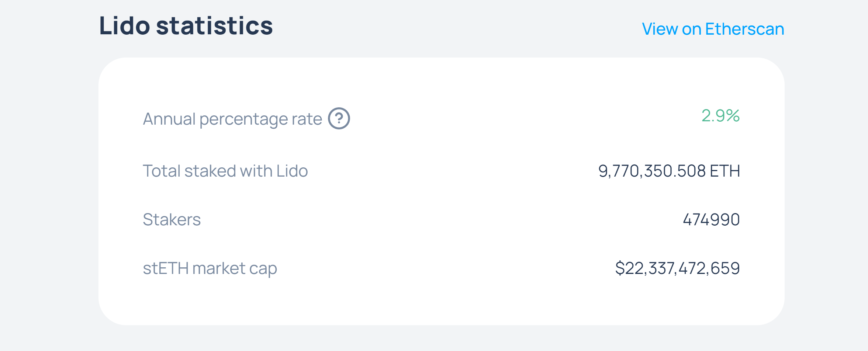Click the Stakers row label
The image size is (868, 351).
(172, 219)
